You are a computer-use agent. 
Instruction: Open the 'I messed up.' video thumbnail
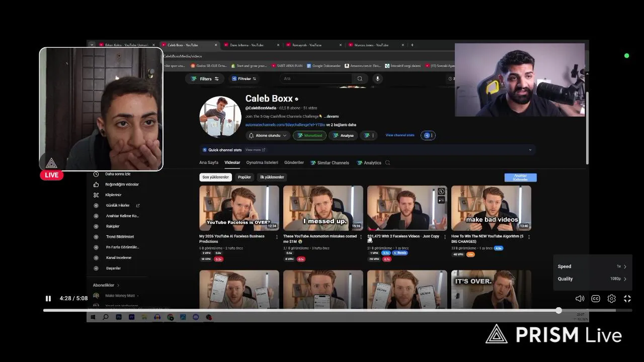pos(323,208)
